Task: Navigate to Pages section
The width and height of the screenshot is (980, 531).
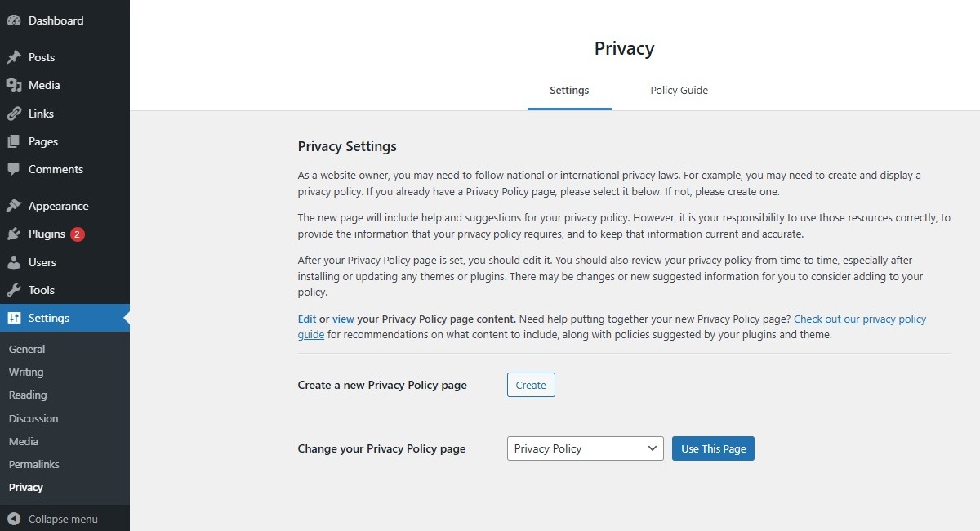Action: pos(65,141)
